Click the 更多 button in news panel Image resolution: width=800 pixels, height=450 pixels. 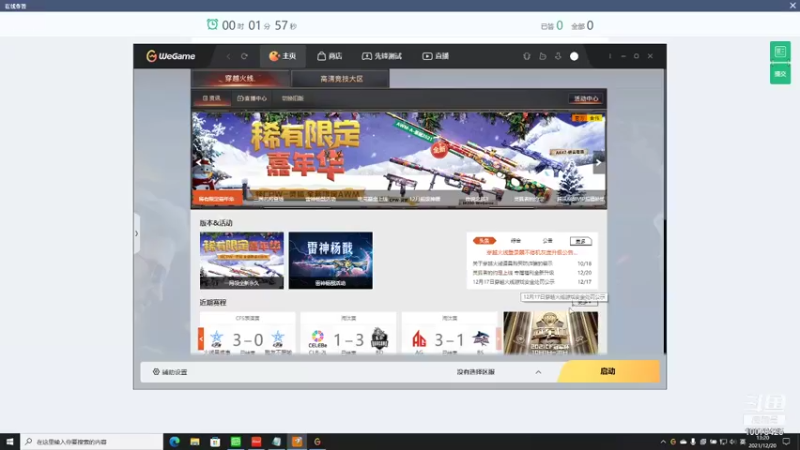click(x=581, y=241)
